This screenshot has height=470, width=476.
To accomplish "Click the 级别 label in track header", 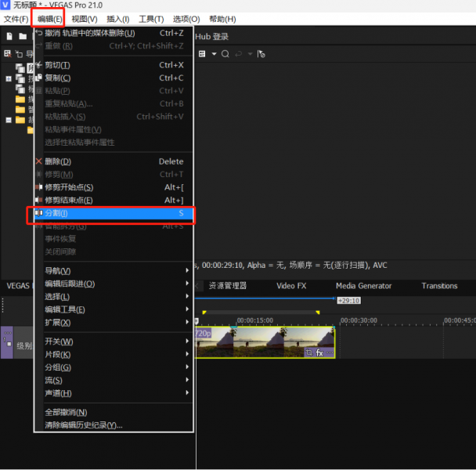I will [24, 345].
